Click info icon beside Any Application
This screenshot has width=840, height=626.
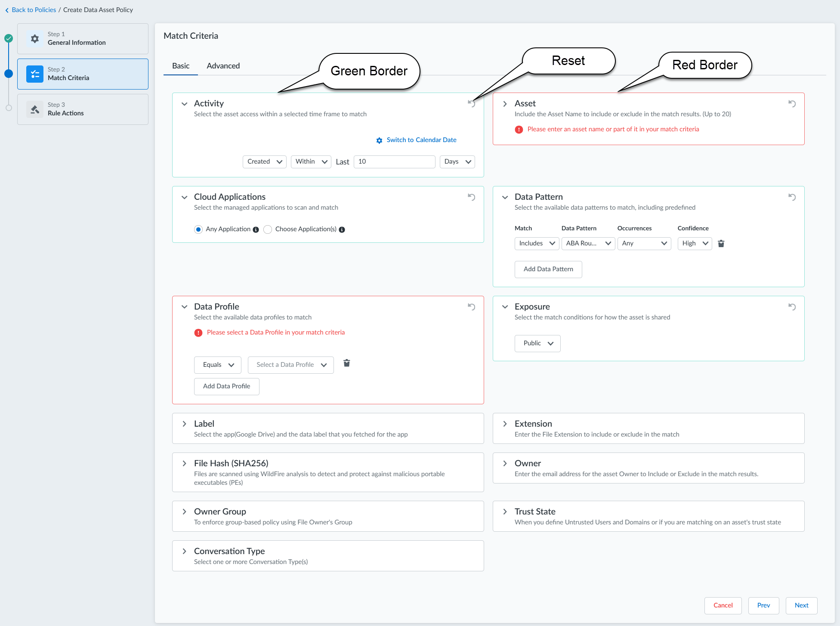(256, 229)
